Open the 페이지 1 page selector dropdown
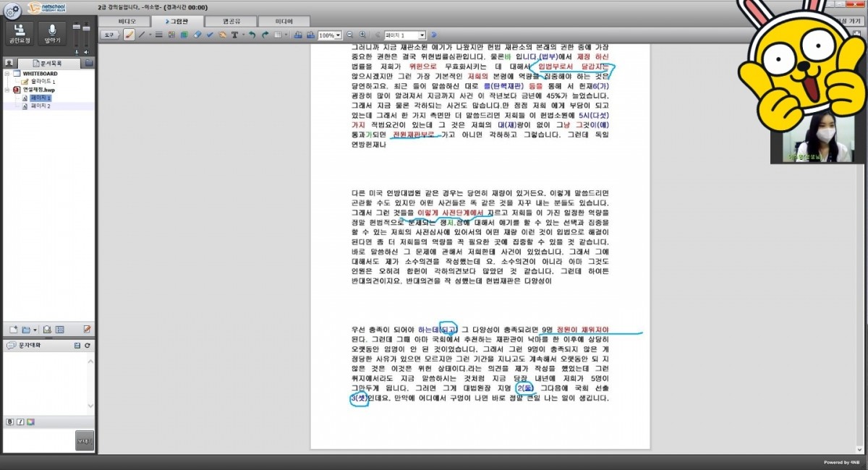868x470 pixels. pyautogui.click(x=422, y=35)
